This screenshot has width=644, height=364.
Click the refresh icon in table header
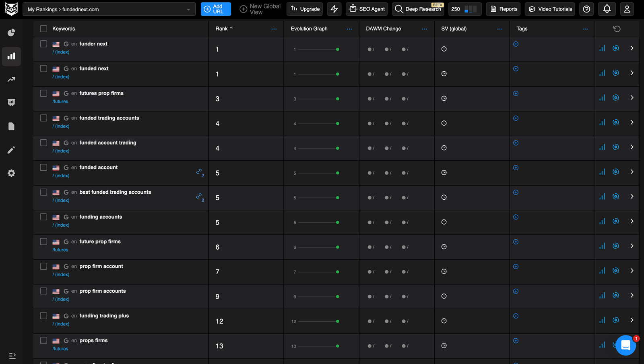point(617,29)
